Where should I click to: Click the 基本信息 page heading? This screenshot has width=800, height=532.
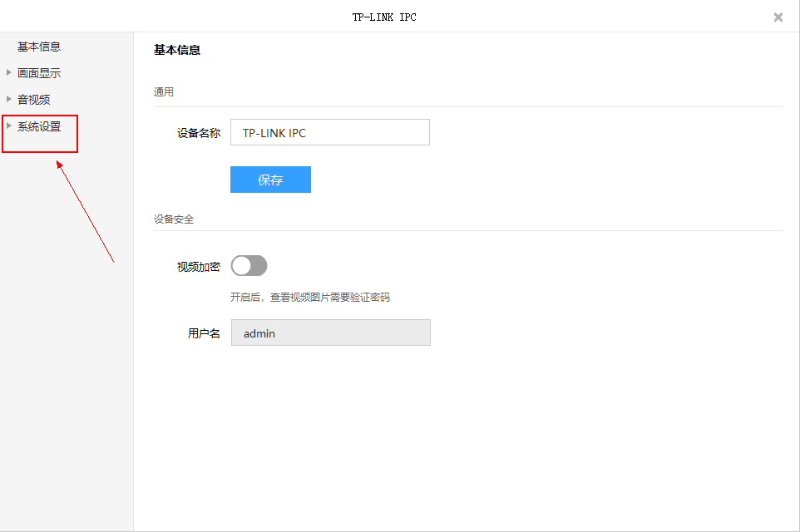177,50
